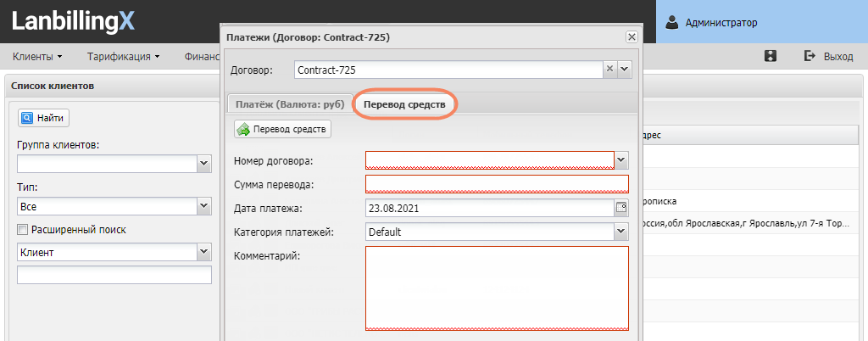Open the Тип dropdown showing Все
The image size is (868, 341).
(204, 207)
